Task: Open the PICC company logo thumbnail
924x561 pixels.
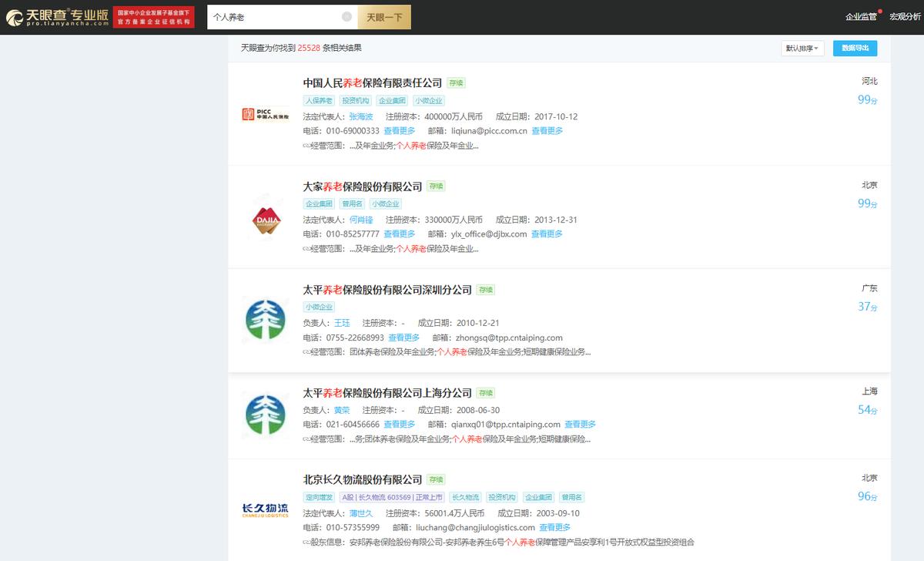Action: [265, 115]
